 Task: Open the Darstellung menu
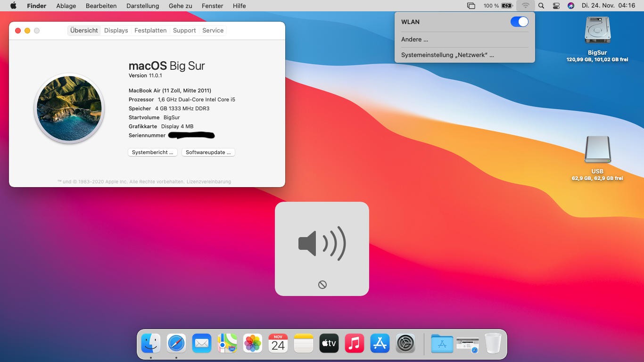pos(143,6)
